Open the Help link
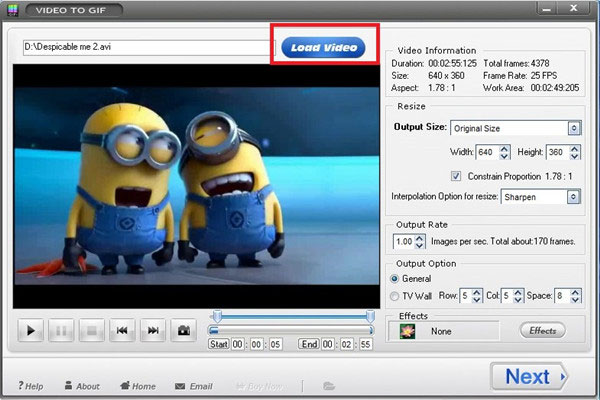The height and width of the screenshot is (400, 600). click(x=30, y=386)
